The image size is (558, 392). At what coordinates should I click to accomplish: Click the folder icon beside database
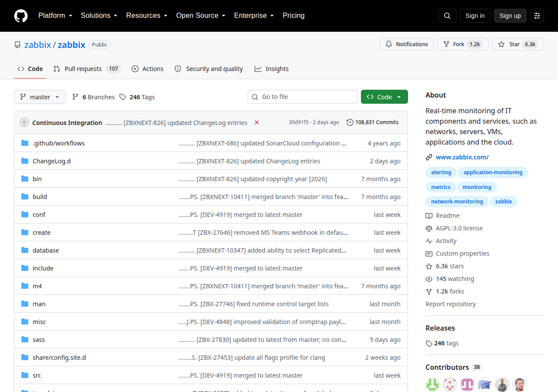(x=25, y=250)
